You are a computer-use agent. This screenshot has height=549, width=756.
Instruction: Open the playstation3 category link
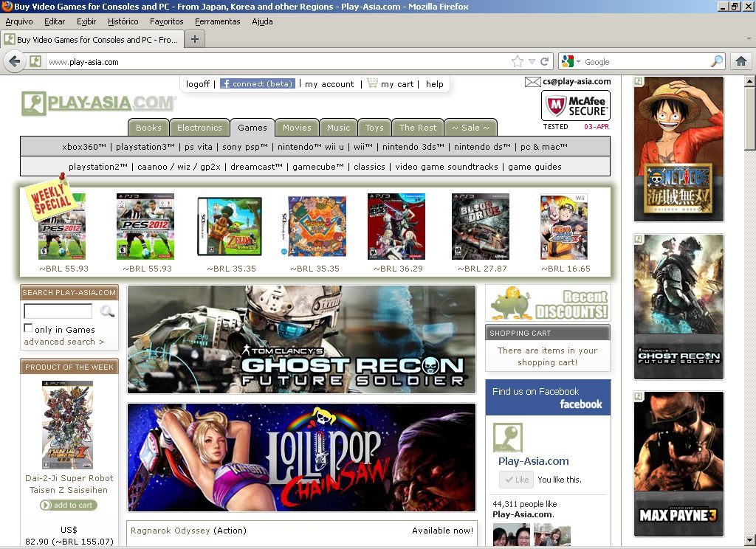(145, 147)
